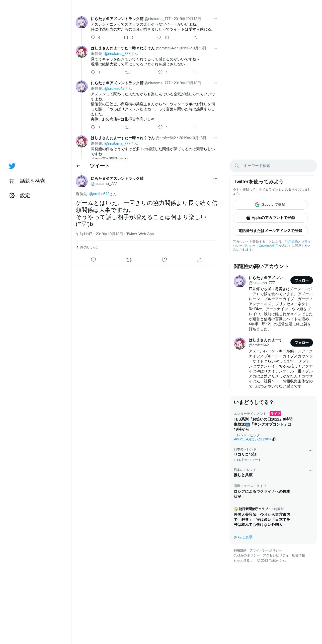Open the settings gear in the sidebar
This screenshot has height=644, width=322.
12,195
